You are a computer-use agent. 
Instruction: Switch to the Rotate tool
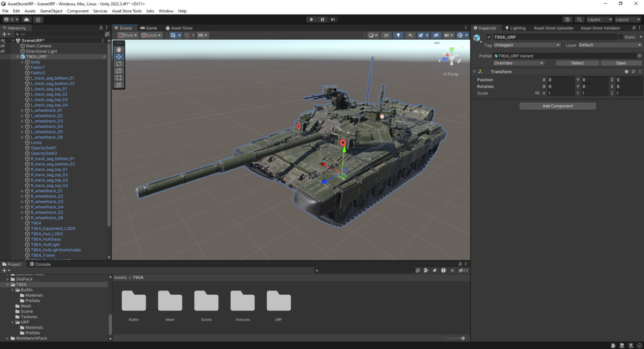(x=119, y=64)
